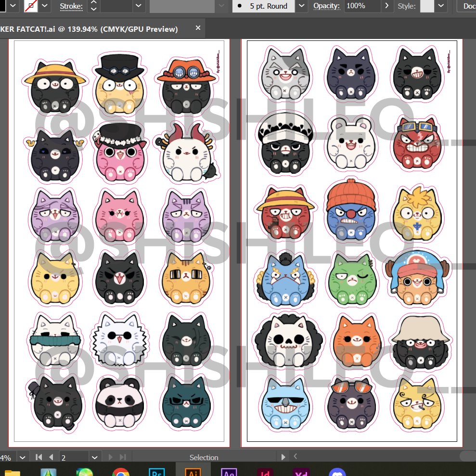Select the panda sticker
Screen dimensions: 476x476
point(120,403)
